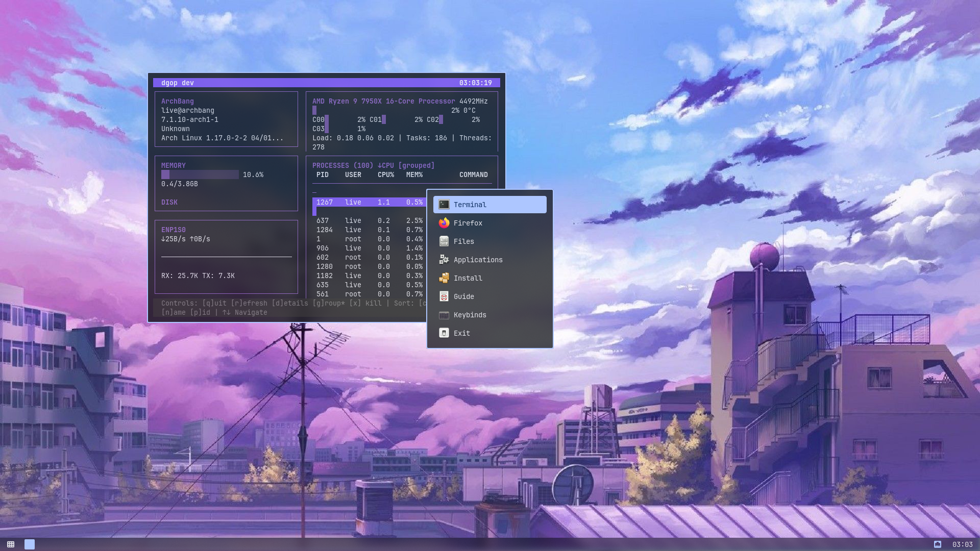The height and width of the screenshot is (551, 980).
Task: Click the blue window button on the taskbar
Action: (x=30, y=544)
